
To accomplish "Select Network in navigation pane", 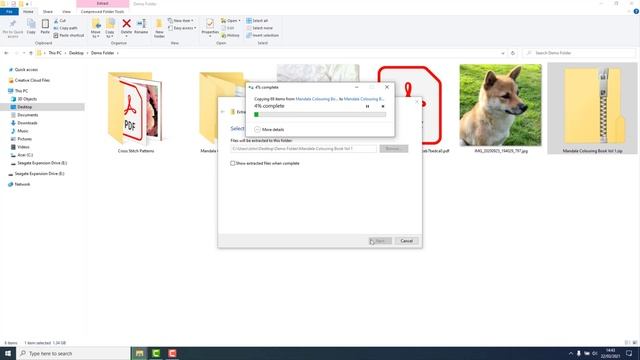I will (x=22, y=184).
